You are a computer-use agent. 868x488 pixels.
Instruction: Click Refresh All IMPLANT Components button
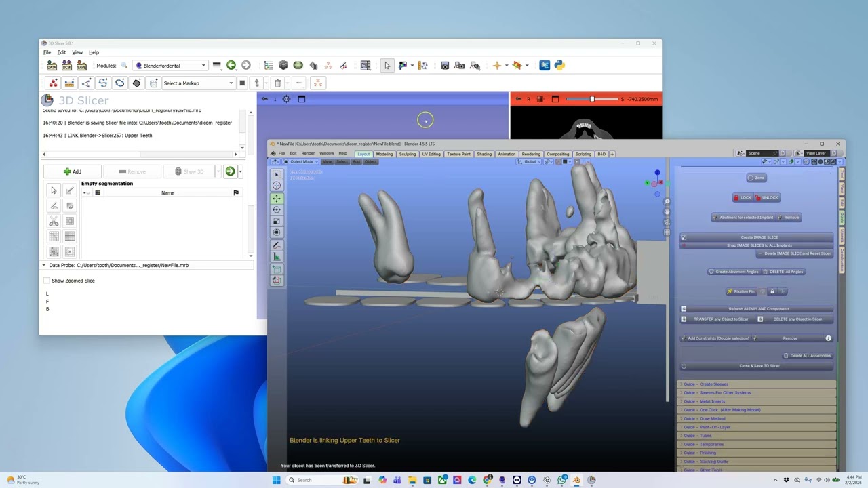click(x=757, y=309)
